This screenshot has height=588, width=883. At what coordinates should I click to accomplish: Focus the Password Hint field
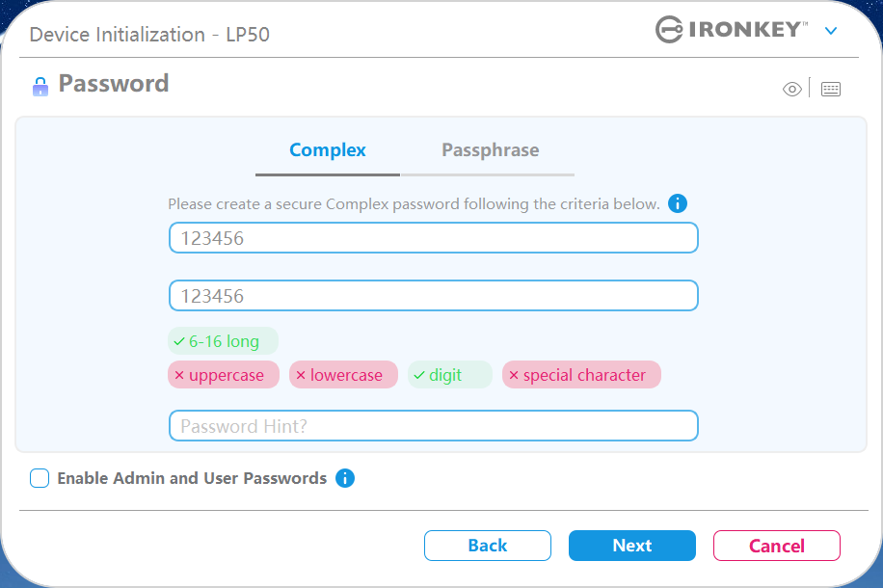433,426
